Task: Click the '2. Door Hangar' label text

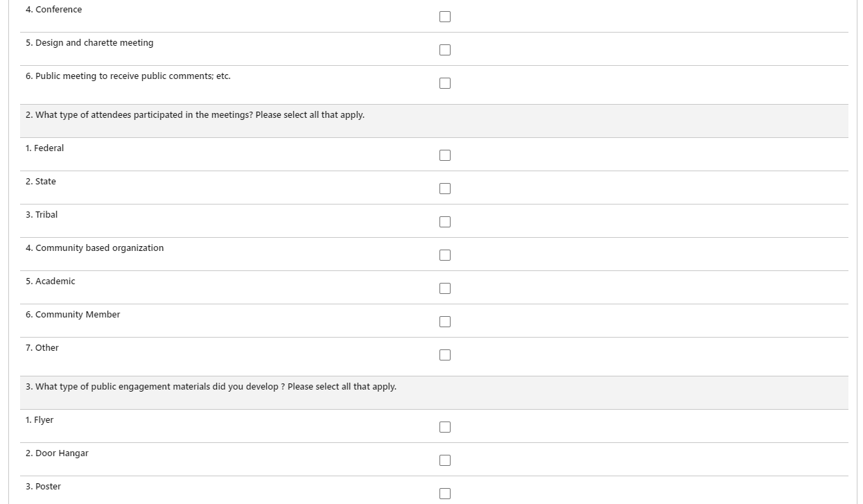Action: click(x=57, y=453)
